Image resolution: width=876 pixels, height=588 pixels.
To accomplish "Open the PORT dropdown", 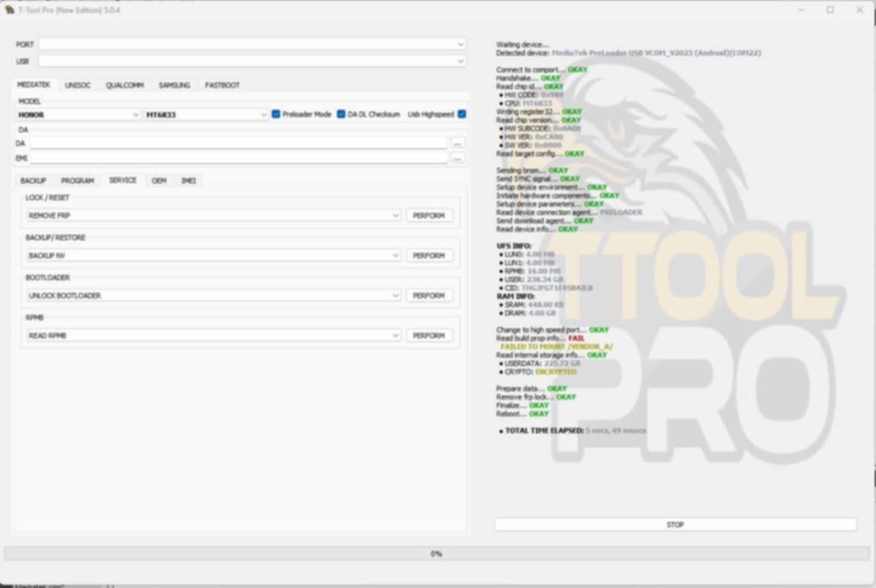I will (x=253, y=44).
